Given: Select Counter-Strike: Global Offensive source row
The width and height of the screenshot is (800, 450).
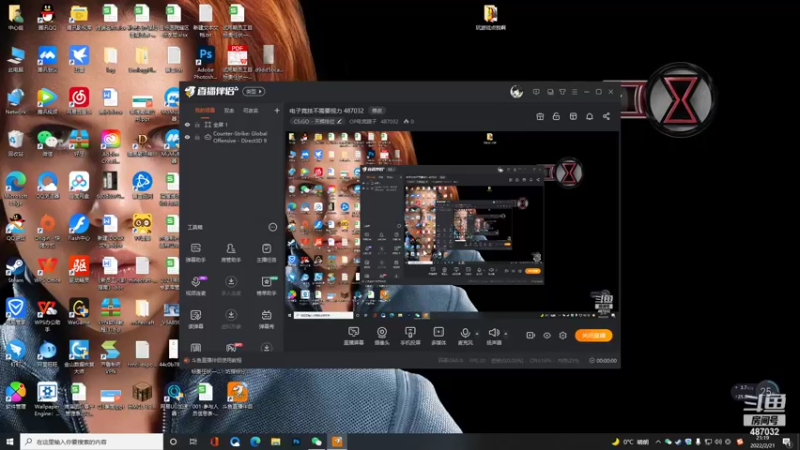Looking at the screenshot, I should coord(232,137).
